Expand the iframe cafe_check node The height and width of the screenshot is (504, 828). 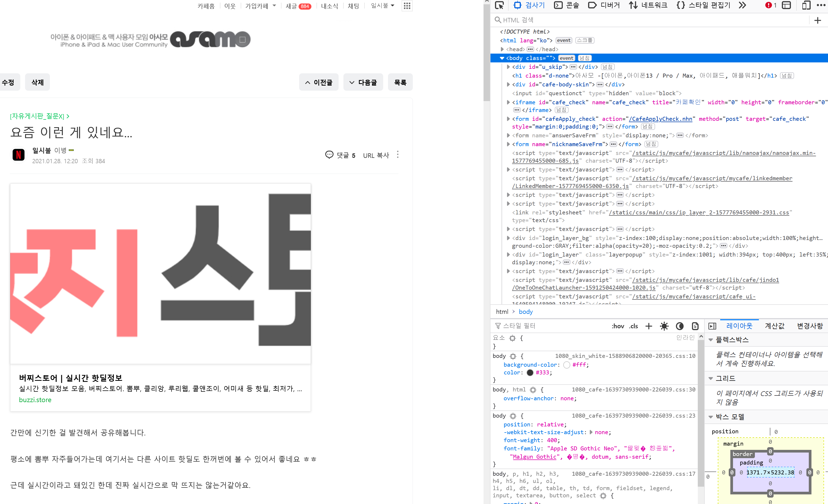coord(508,102)
